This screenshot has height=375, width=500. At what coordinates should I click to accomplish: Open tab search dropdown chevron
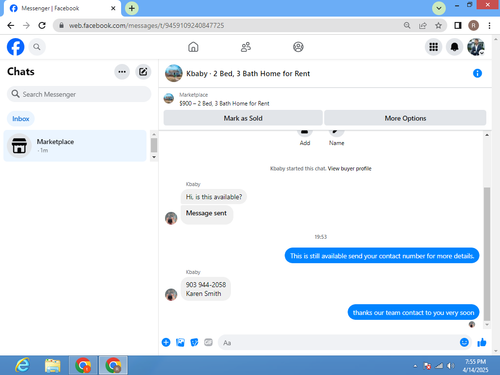[x=439, y=8]
